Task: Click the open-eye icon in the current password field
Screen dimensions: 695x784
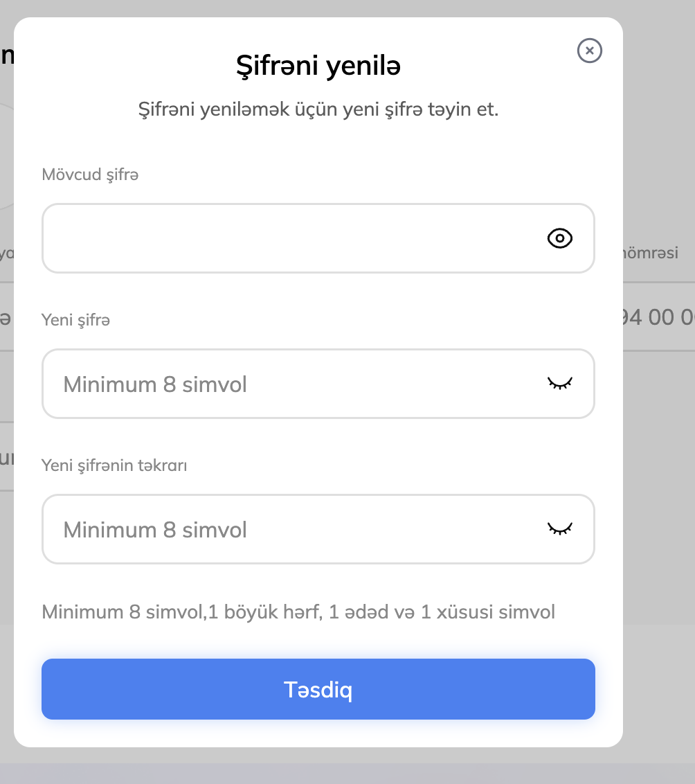Action: tap(559, 239)
